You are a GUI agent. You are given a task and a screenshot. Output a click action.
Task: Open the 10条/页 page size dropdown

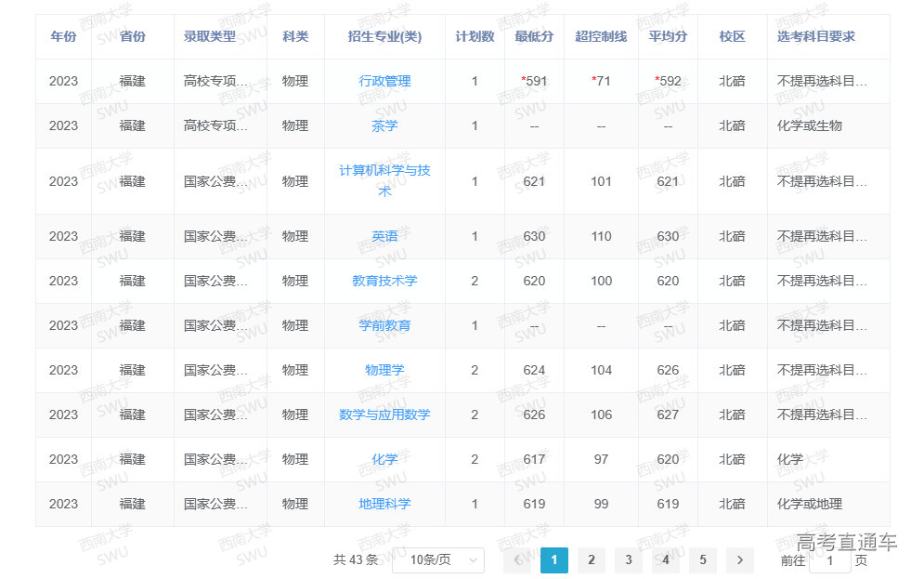(438, 559)
